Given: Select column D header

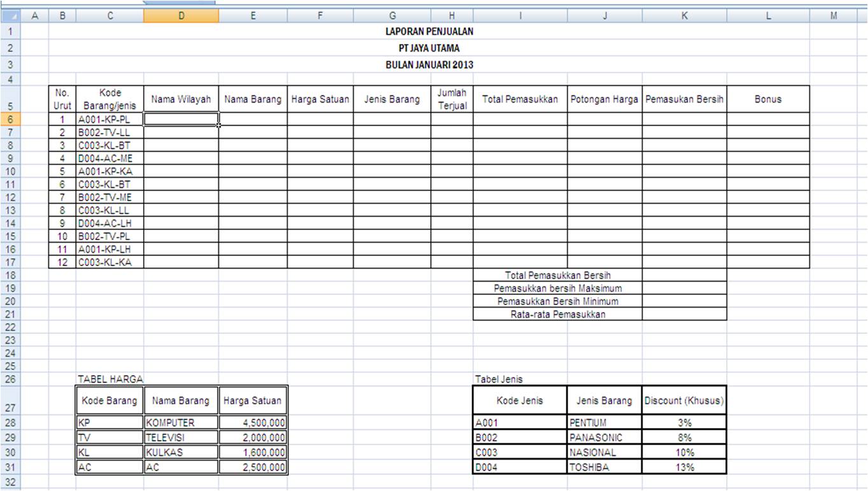Looking at the screenshot, I should coord(181,15).
